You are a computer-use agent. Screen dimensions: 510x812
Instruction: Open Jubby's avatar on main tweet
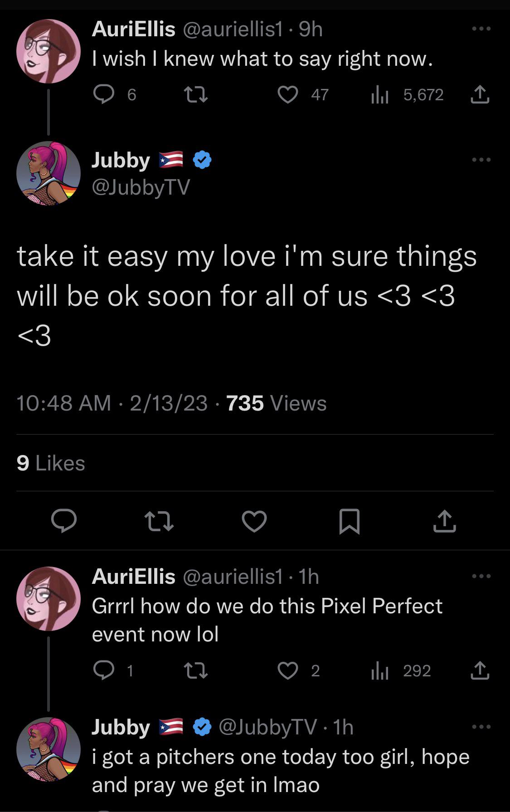pos(49,173)
